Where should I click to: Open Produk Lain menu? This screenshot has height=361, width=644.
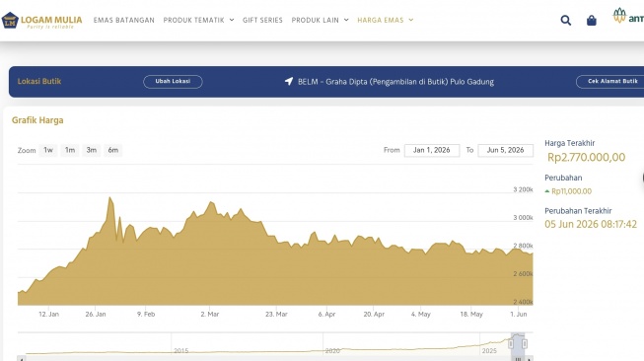tap(315, 20)
